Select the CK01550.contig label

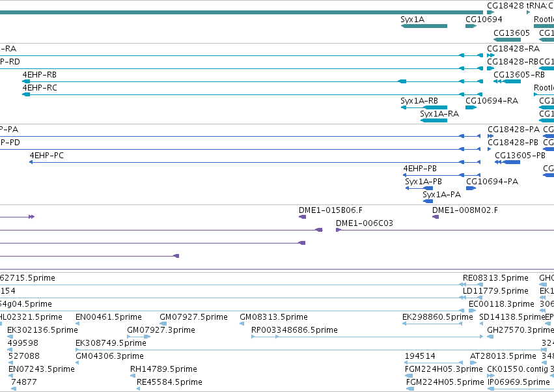(x=518, y=369)
